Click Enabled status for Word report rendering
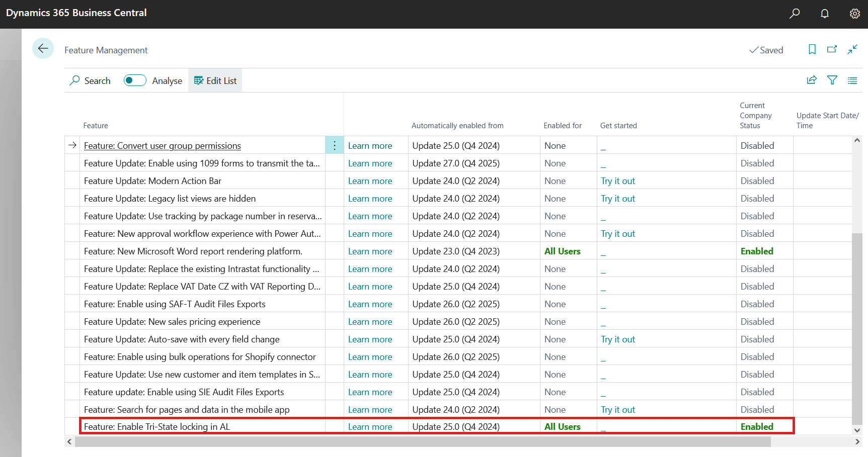 [x=757, y=251]
